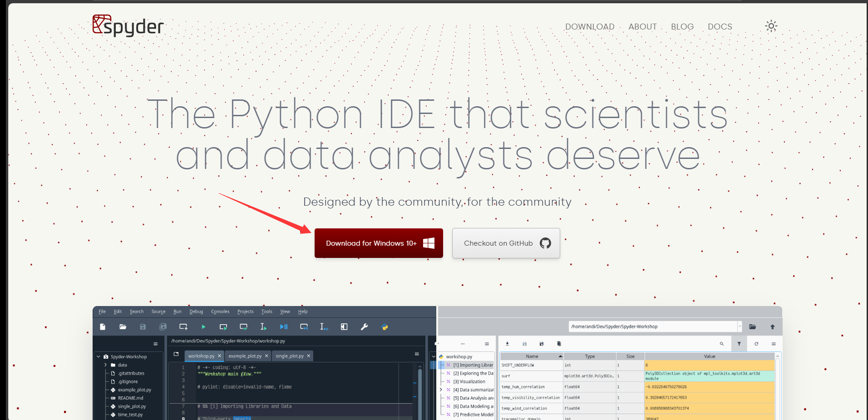
Task: Collapse the Spyder-Workshop project tree
Action: point(99,356)
